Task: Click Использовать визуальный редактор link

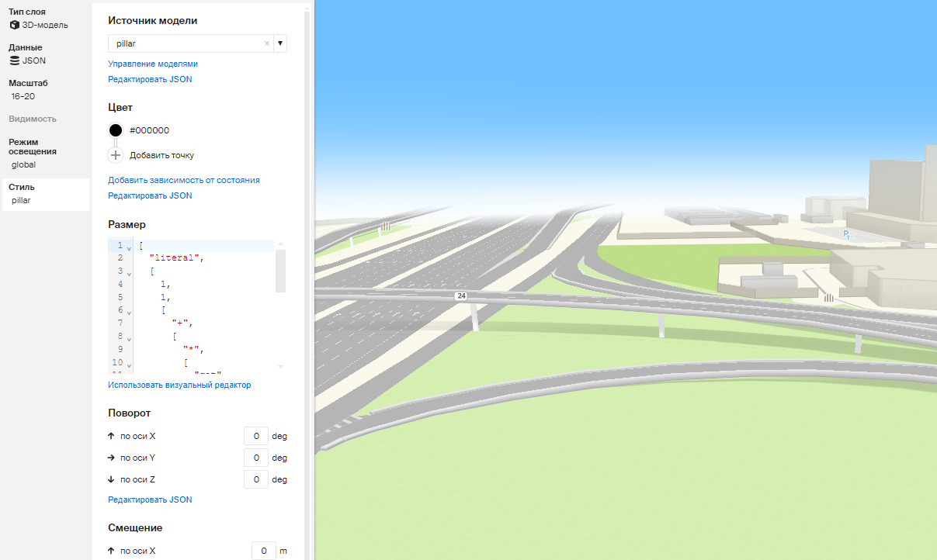Action: point(179,385)
